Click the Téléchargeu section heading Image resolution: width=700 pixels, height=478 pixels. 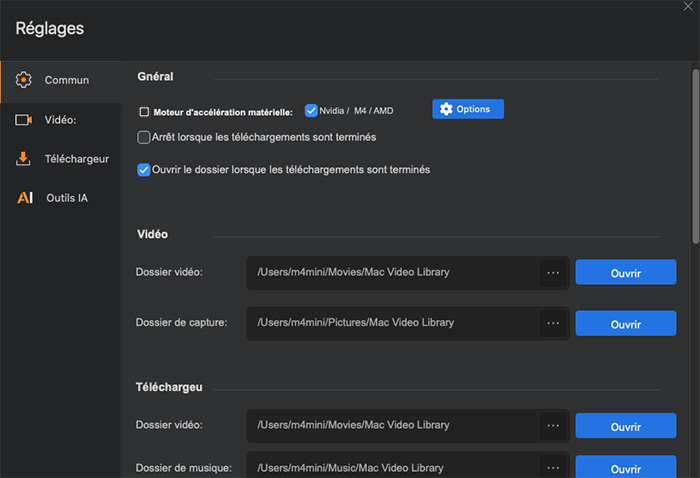pyautogui.click(x=169, y=387)
